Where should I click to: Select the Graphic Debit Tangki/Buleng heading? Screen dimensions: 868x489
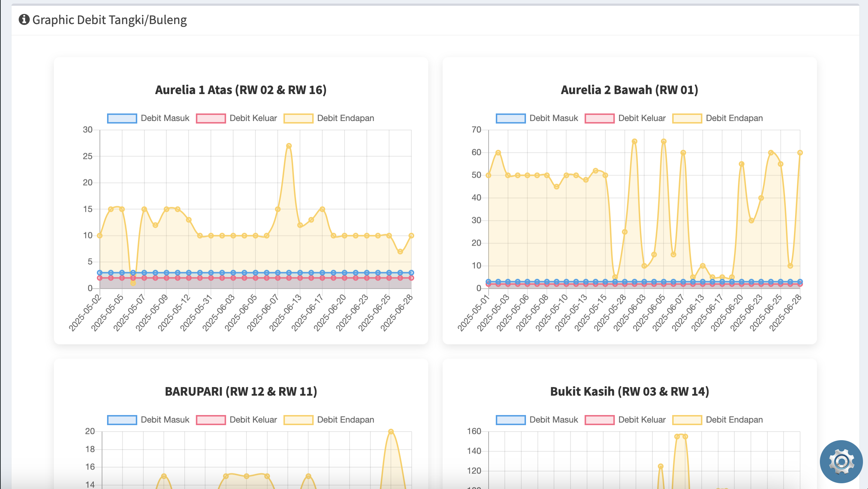coord(110,20)
